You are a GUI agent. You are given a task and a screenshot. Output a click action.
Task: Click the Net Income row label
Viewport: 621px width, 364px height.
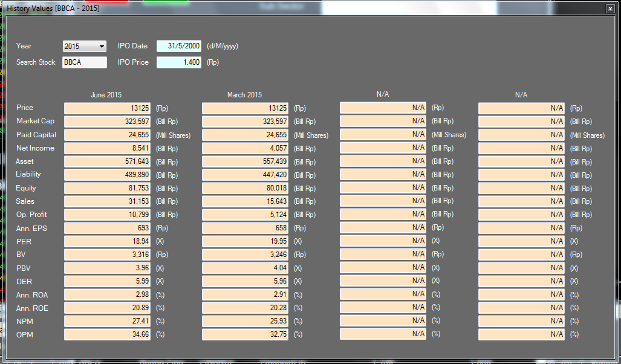[35, 148]
